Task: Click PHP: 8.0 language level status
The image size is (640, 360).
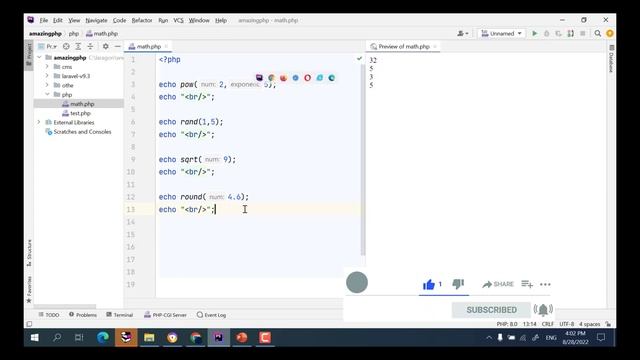Action: tap(507, 324)
